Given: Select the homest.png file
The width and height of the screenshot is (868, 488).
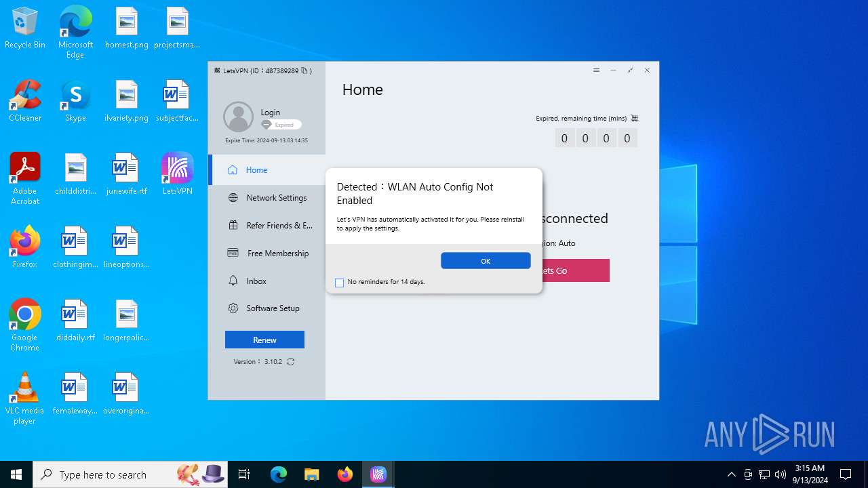Looking at the screenshot, I should click(126, 28).
